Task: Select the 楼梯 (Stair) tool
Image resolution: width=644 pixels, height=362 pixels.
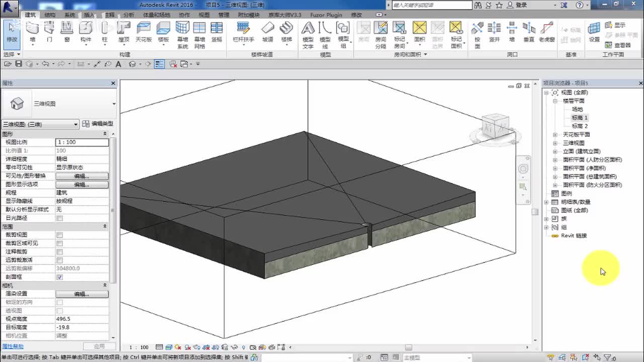Action: 286,31
